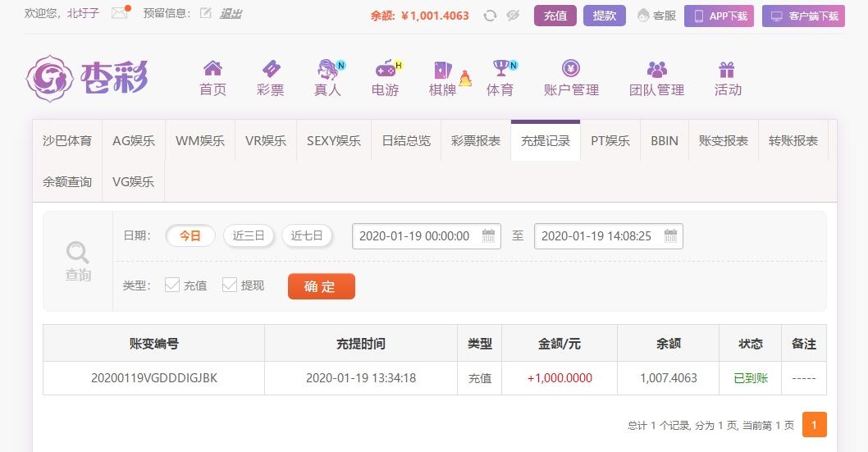The image size is (868, 452).
Task: Switch to 账变报表 tab
Action: [x=724, y=141]
